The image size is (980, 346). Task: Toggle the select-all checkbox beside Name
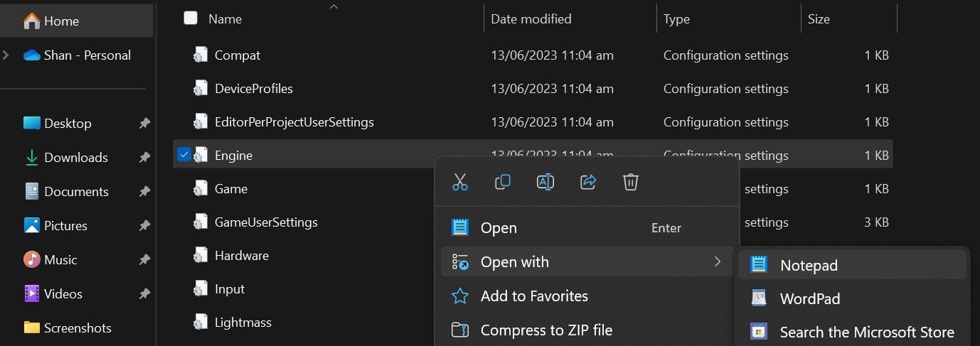pyautogui.click(x=191, y=18)
